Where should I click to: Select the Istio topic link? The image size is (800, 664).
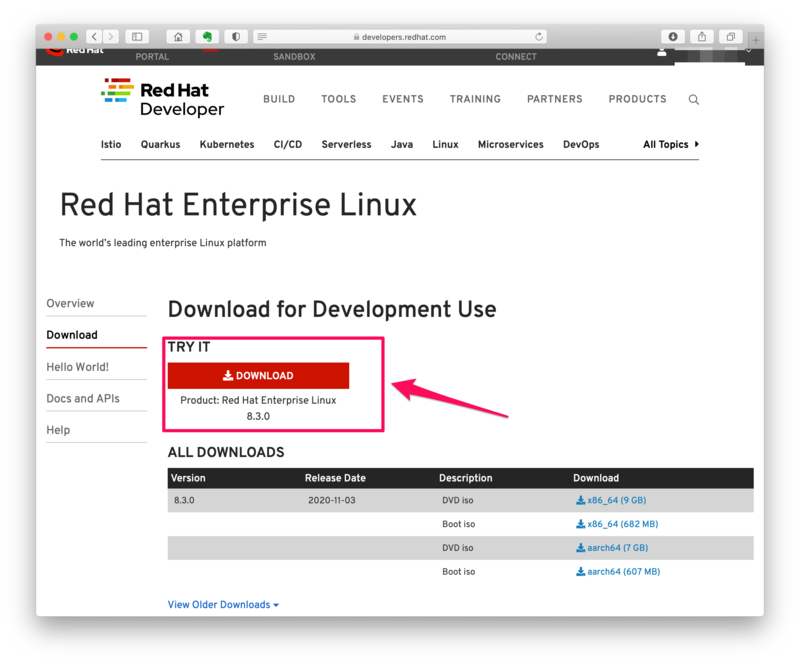click(111, 144)
